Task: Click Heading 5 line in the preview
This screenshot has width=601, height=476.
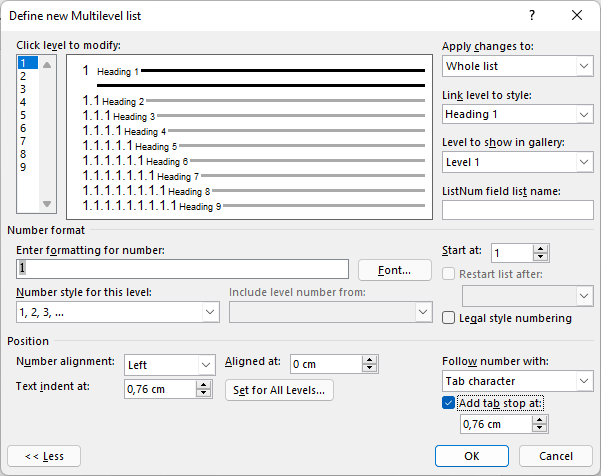Action: 253,146
